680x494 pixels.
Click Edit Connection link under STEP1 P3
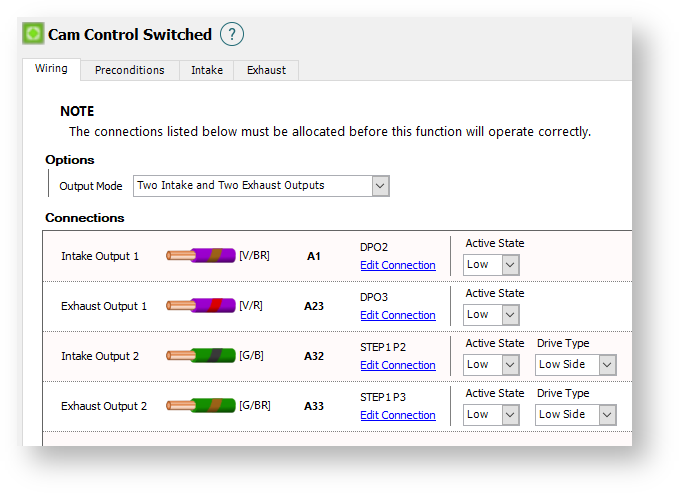point(397,415)
